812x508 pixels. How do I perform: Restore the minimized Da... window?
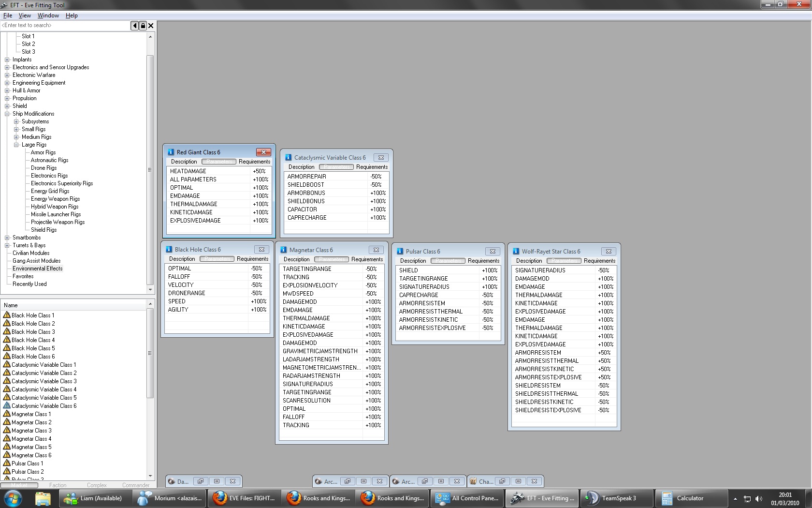[x=201, y=481]
